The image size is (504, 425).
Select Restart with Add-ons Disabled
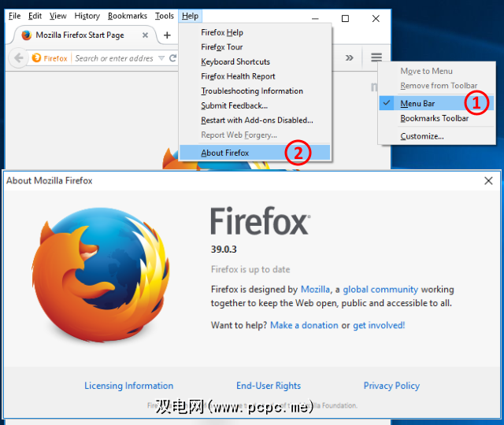pyautogui.click(x=255, y=120)
